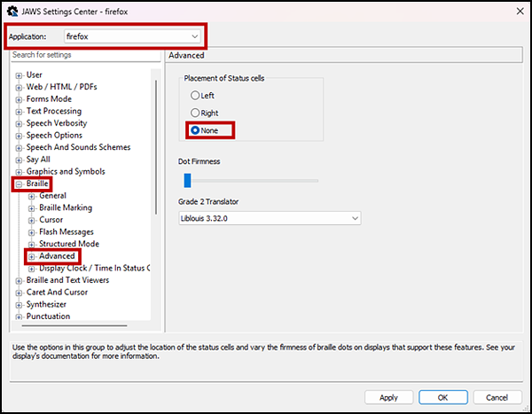Select the Synthesizer tree item
Image resolution: width=532 pixels, height=414 pixels.
[x=46, y=304]
